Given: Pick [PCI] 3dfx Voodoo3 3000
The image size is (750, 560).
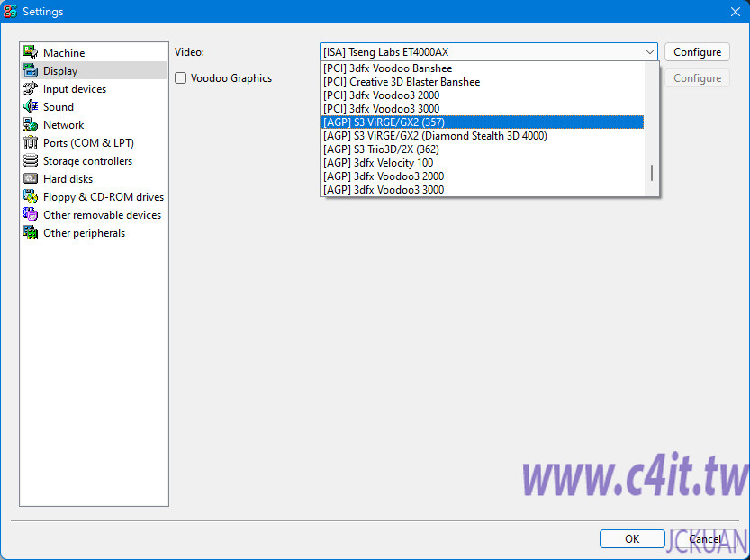Looking at the screenshot, I should coord(482,109).
